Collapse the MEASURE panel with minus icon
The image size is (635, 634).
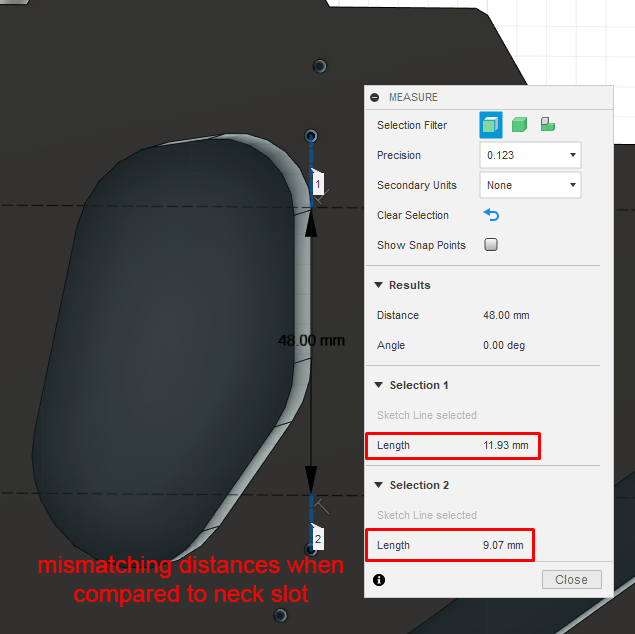(x=375, y=97)
